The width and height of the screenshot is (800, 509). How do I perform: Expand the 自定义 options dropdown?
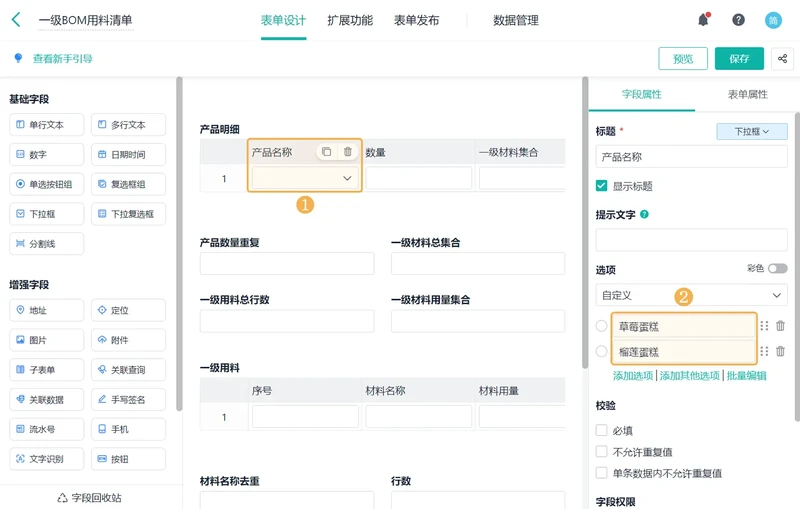pyautogui.click(x=691, y=295)
